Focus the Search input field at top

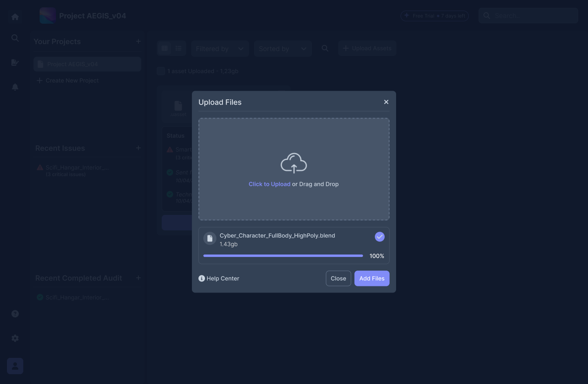click(x=528, y=16)
